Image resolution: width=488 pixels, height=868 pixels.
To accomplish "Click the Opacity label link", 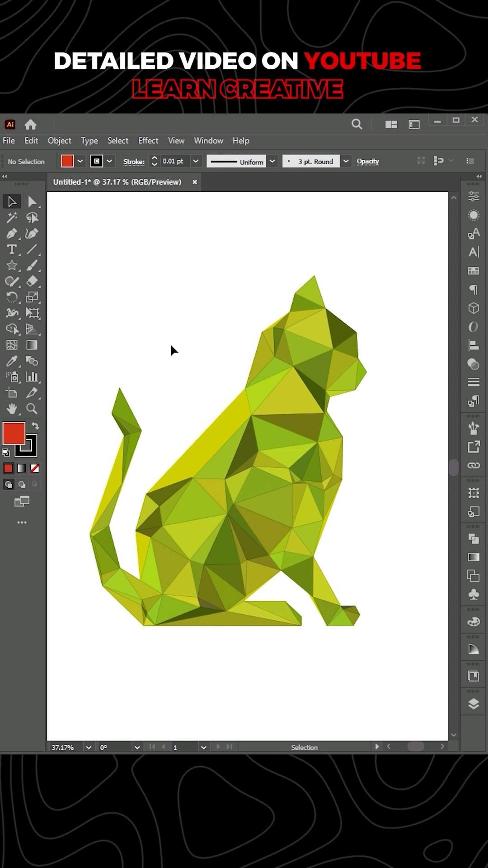I will pos(368,161).
